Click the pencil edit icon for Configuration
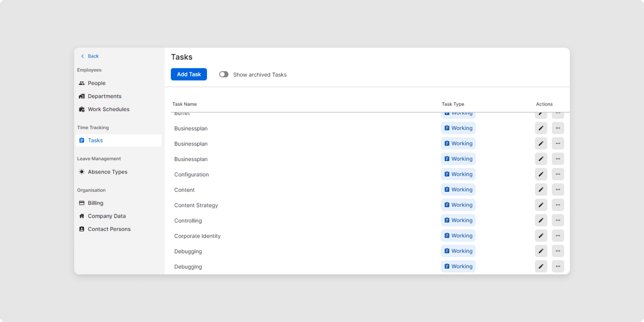 click(x=541, y=174)
